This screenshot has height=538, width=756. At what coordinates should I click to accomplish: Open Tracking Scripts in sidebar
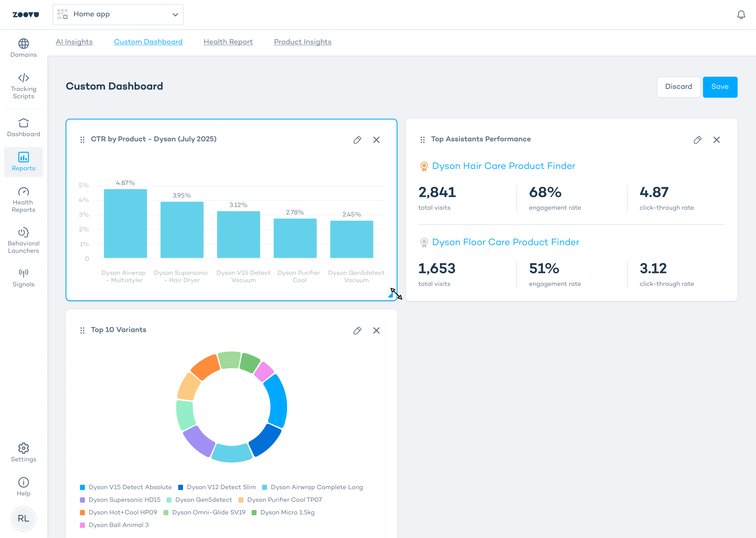(23, 86)
